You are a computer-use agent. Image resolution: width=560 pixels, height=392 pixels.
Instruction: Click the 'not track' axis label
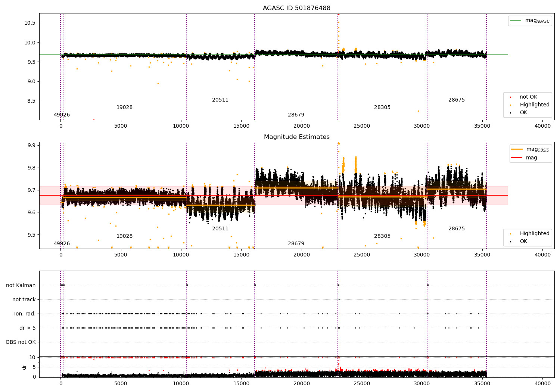coord(24,299)
